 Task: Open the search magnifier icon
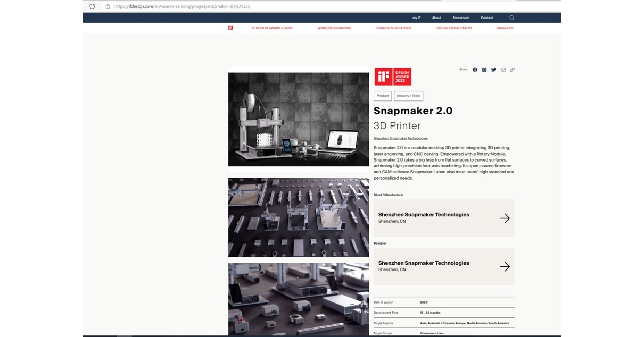511,18
